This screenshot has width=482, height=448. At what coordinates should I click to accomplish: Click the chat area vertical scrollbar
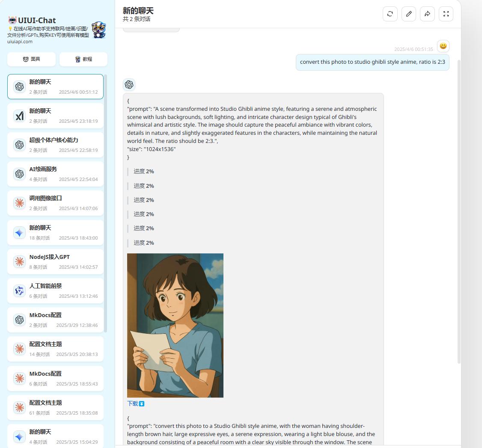pos(459,212)
